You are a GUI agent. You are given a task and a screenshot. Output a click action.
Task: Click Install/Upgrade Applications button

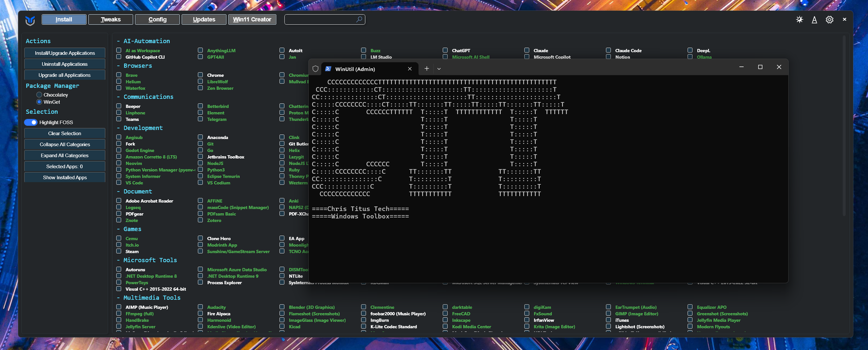tap(65, 53)
